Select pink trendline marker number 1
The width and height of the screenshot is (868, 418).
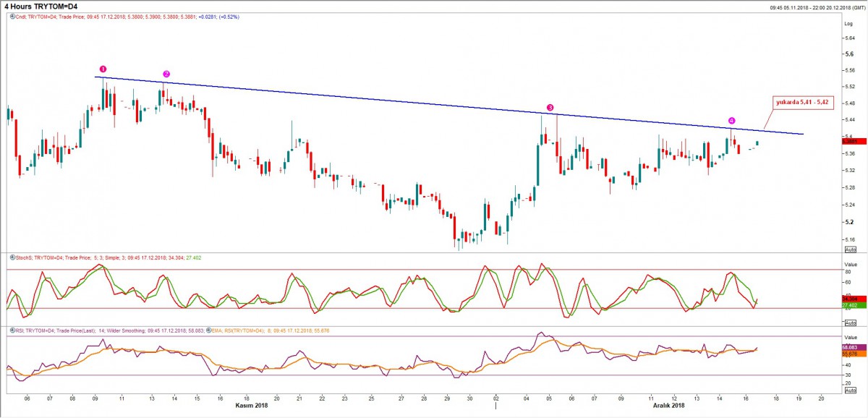pyautogui.click(x=103, y=68)
